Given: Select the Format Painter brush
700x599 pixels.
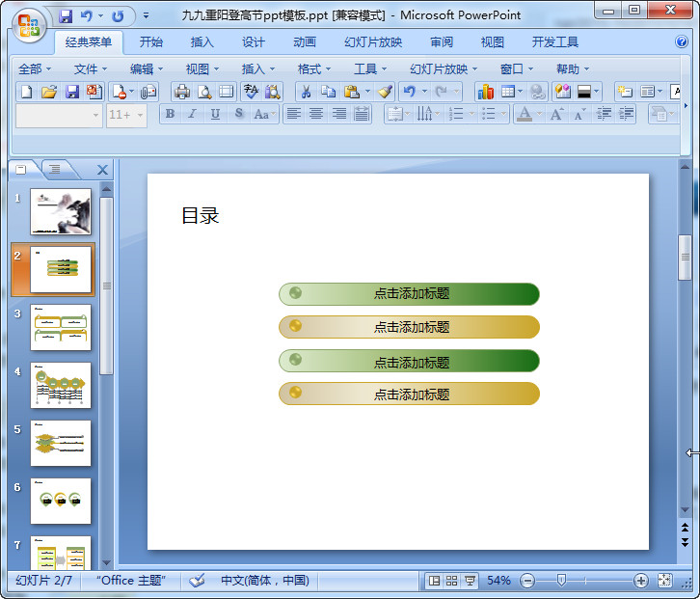Looking at the screenshot, I should click(385, 92).
